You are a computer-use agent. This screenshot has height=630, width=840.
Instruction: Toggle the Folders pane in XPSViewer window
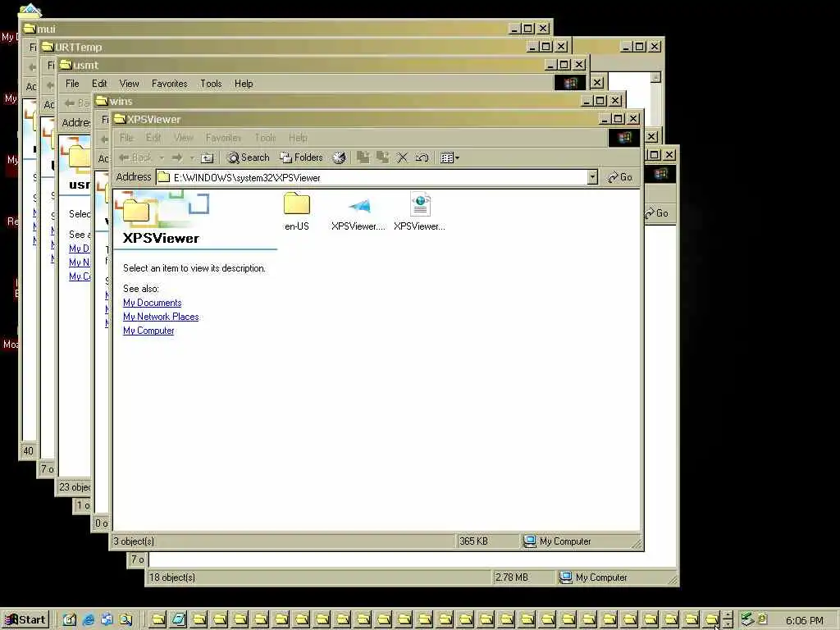302,157
